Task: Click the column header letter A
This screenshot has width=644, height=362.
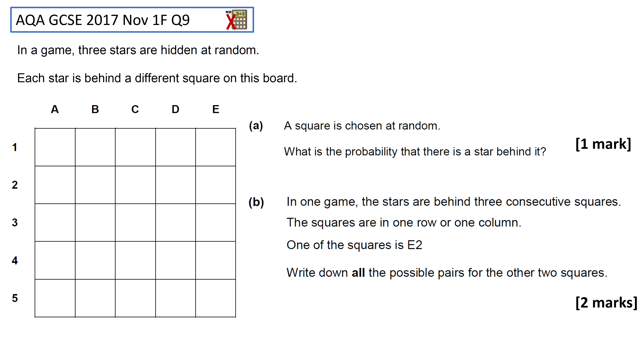Action: (x=55, y=109)
